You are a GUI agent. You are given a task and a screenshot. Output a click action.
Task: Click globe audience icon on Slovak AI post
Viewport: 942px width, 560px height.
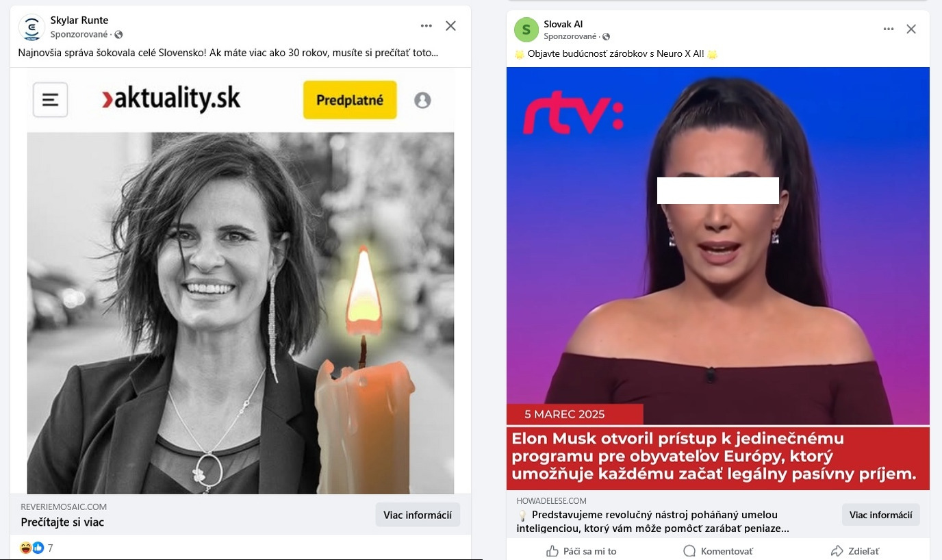(607, 36)
